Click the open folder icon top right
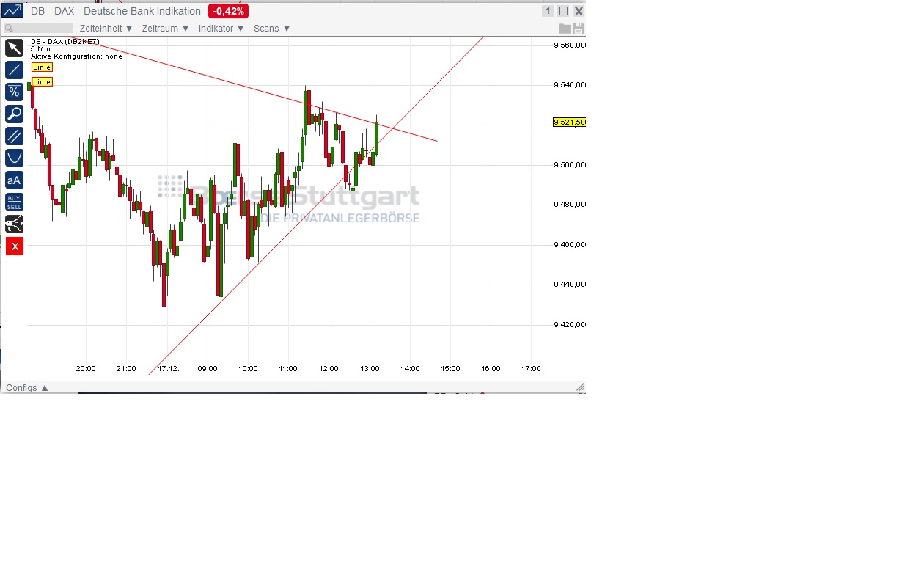Viewport: 924px width, 578px height. 564,28
